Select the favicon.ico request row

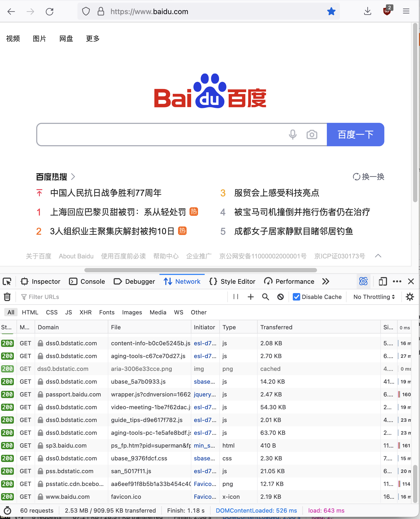pyautogui.click(x=205, y=497)
